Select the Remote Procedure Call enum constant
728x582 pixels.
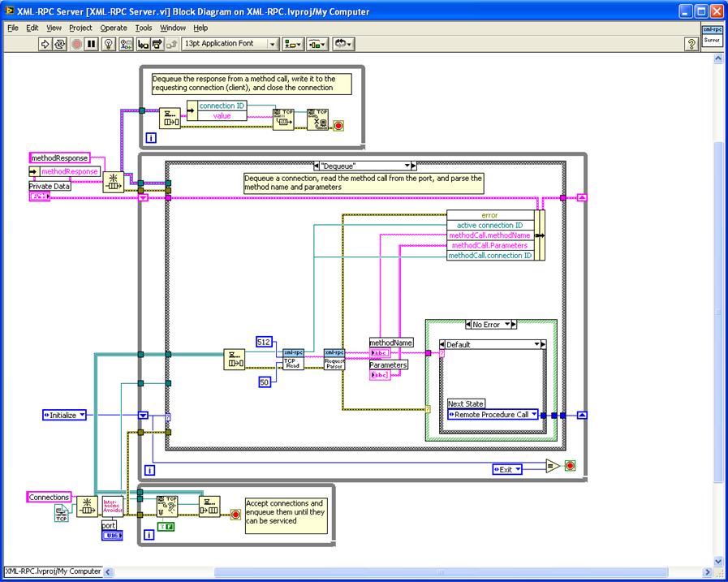click(493, 414)
